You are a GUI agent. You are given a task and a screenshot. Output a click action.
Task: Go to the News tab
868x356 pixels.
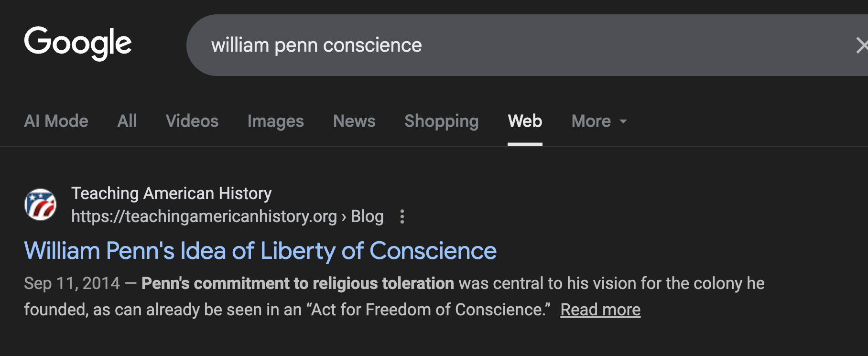click(x=354, y=122)
